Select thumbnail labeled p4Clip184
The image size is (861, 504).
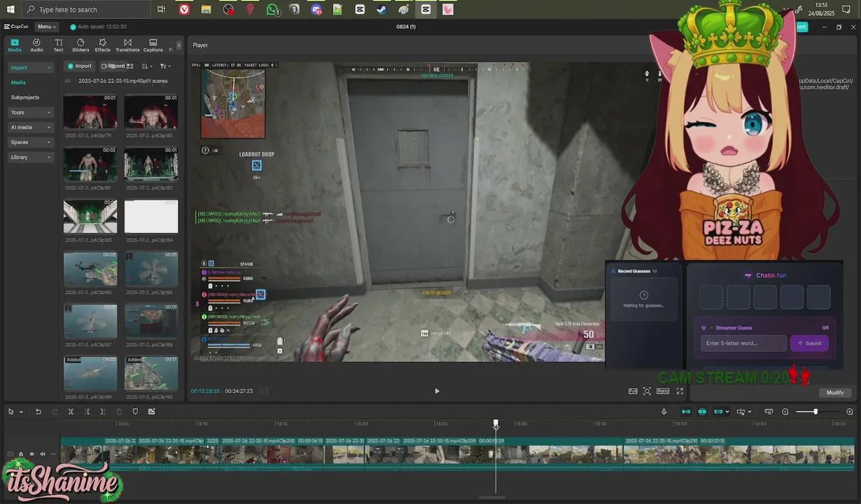coord(151,216)
